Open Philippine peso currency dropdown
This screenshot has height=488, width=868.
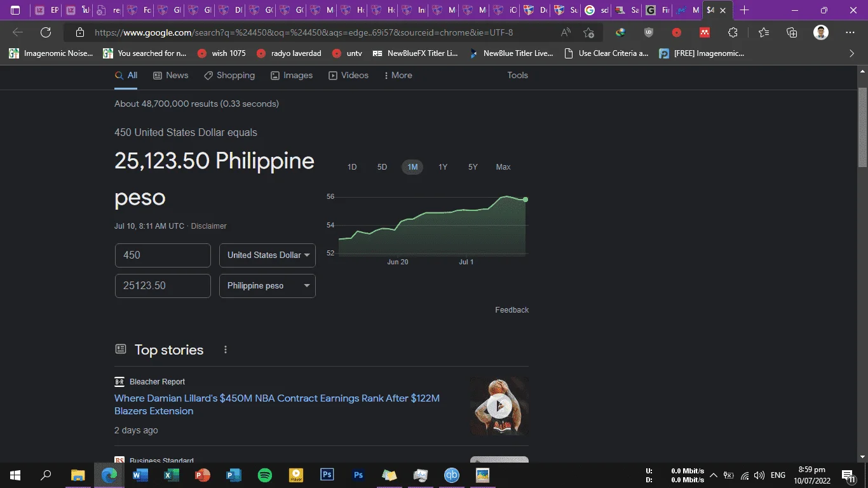click(268, 286)
